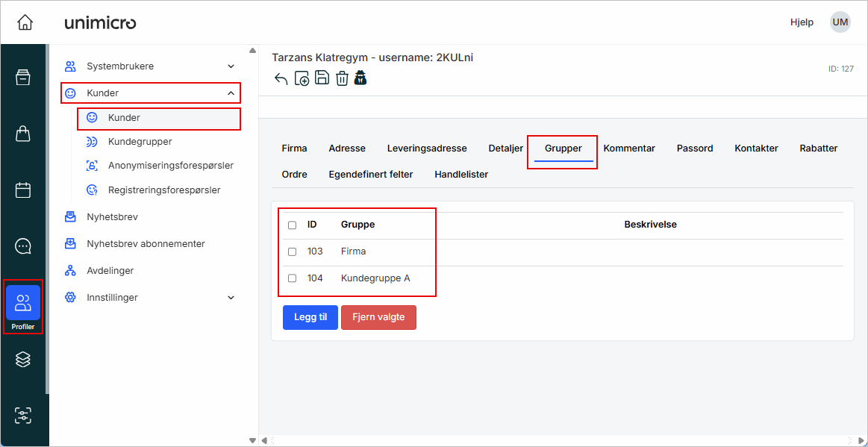The width and height of the screenshot is (868, 447).
Task: Collapse the Kunder section chevron
Action: [231, 93]
